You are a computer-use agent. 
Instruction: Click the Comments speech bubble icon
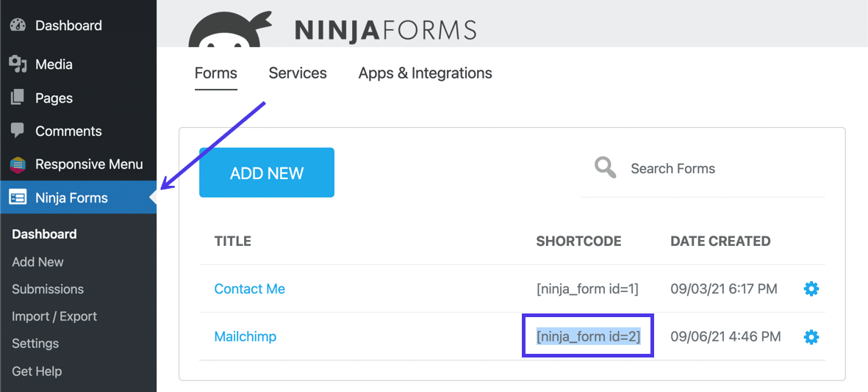click(x=18, y=131)
